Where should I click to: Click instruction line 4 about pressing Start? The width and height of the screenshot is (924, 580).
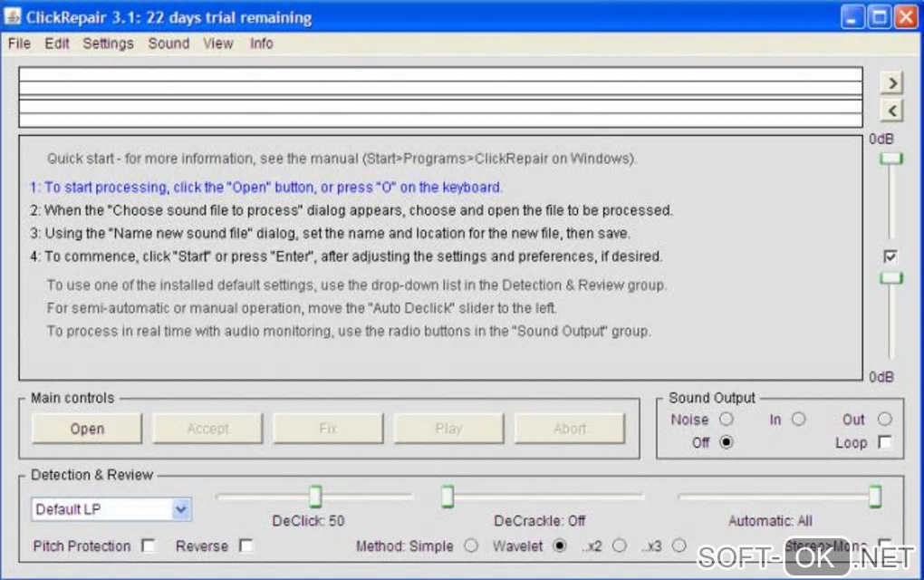[x=346, y=256]
